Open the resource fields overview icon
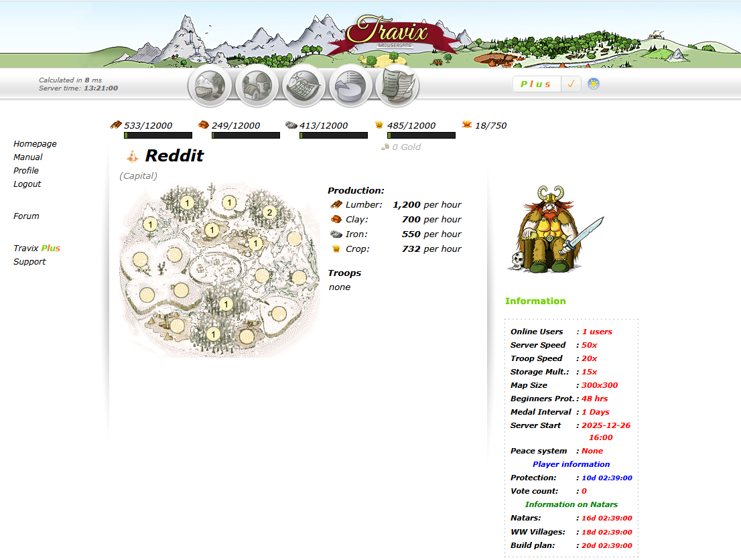Screen dimensions: 741x560 pos(210,86)
